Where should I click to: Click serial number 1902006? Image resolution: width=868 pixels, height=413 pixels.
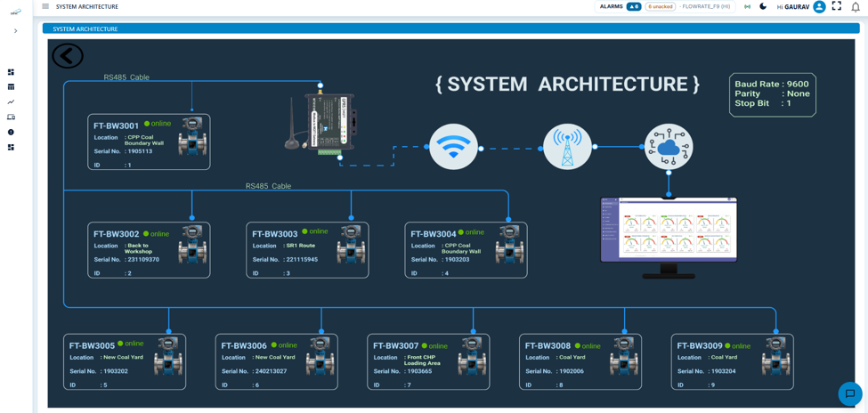tap(572, 371)
